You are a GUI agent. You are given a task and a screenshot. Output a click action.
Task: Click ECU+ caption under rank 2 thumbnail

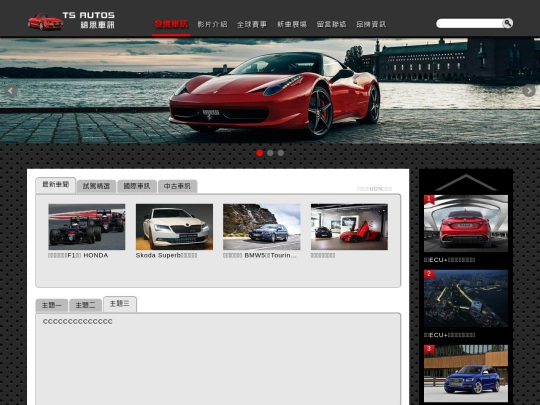[449, 335]
